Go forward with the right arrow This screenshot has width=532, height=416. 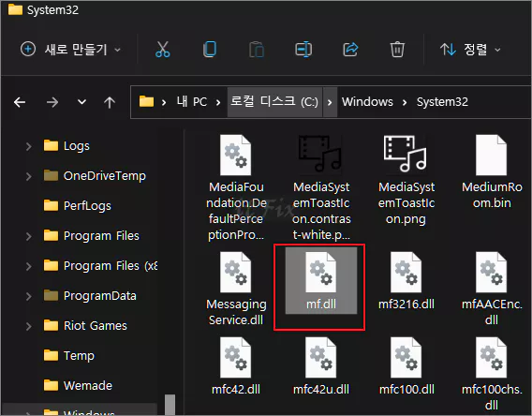click(52, 102)
